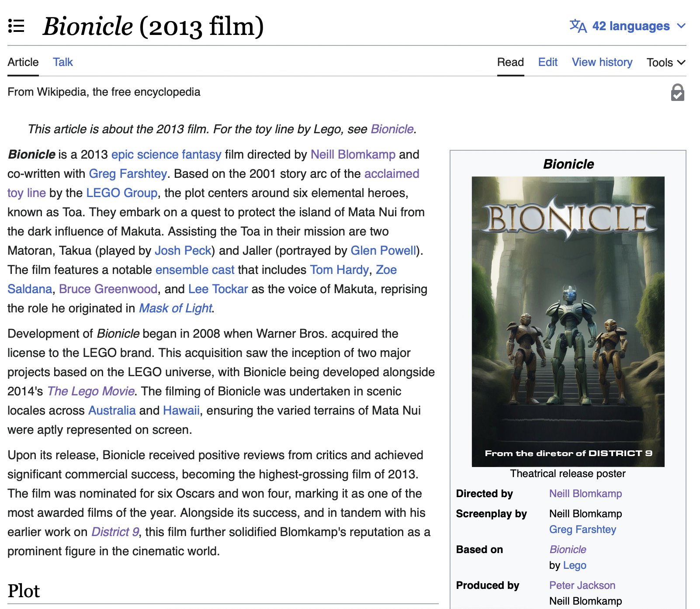Open Neill Blomkamp link under Directed by
Image resolution: width=700 pixels, height=609 pixels.
tap(586, 494)
